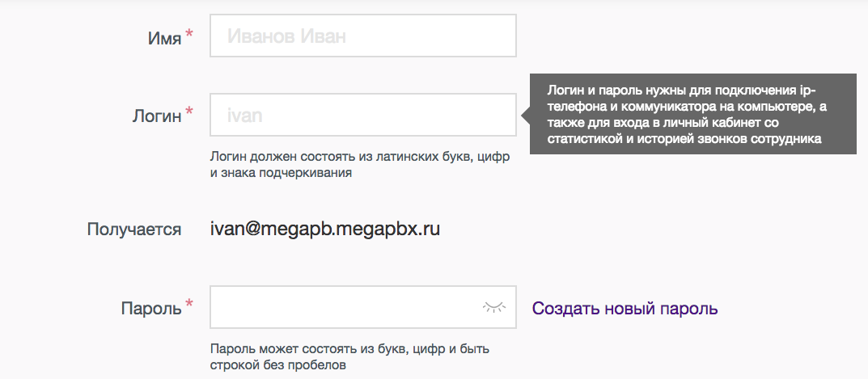This screenshot has height=379, width=868.
Task: Click the Получается label
Action: 134,230
